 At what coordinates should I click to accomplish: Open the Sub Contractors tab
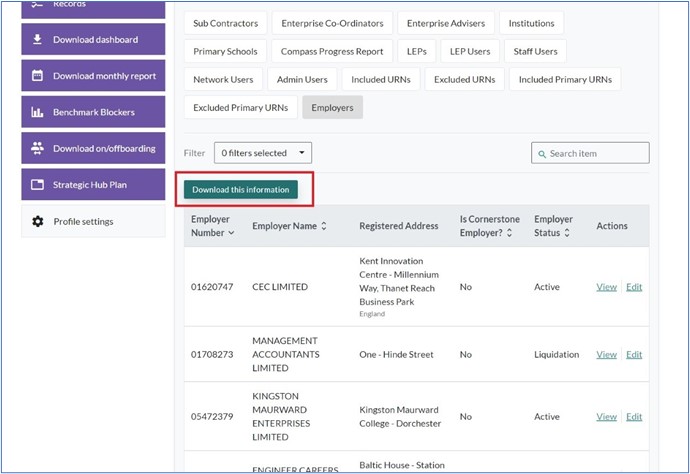click(x=225, y=23)
